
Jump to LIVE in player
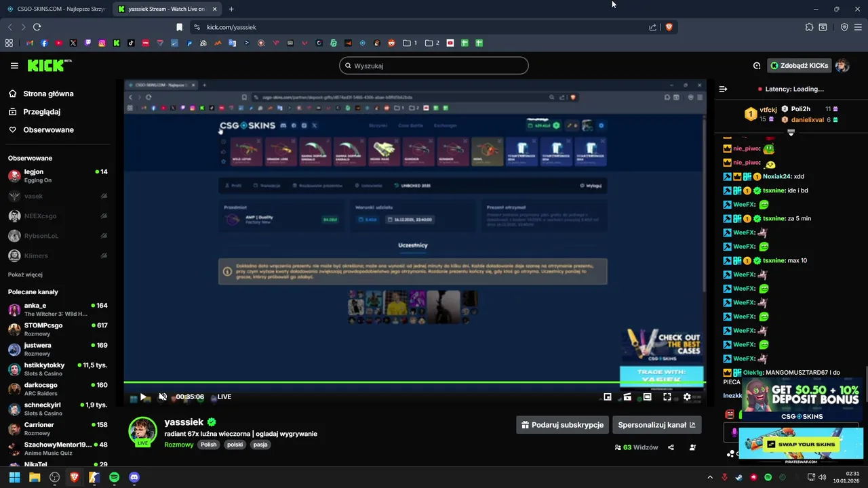tap(224, 396)
